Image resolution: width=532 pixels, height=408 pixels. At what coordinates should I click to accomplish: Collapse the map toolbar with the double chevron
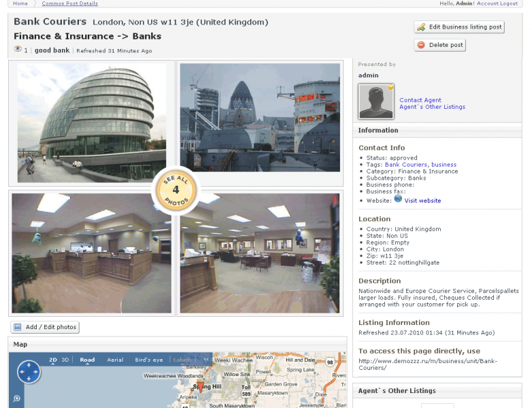point(206,360)
